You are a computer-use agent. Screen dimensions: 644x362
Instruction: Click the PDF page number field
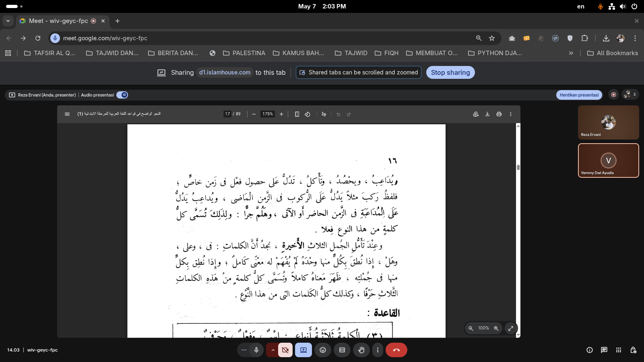(227, 114)
